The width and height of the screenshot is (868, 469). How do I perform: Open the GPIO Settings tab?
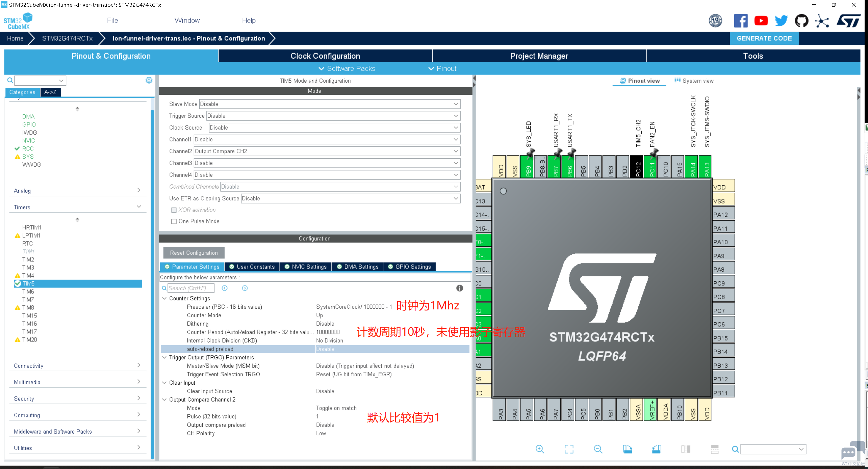click(x=409, y=267)
